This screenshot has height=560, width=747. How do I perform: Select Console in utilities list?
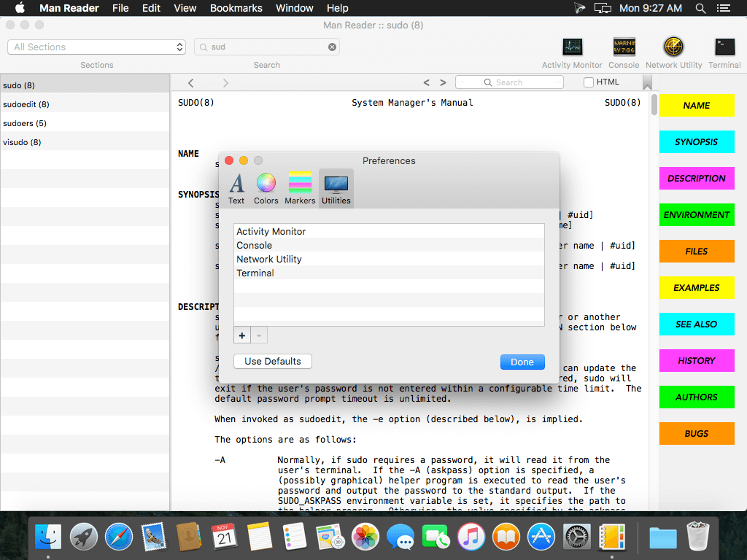click(389, 245)
